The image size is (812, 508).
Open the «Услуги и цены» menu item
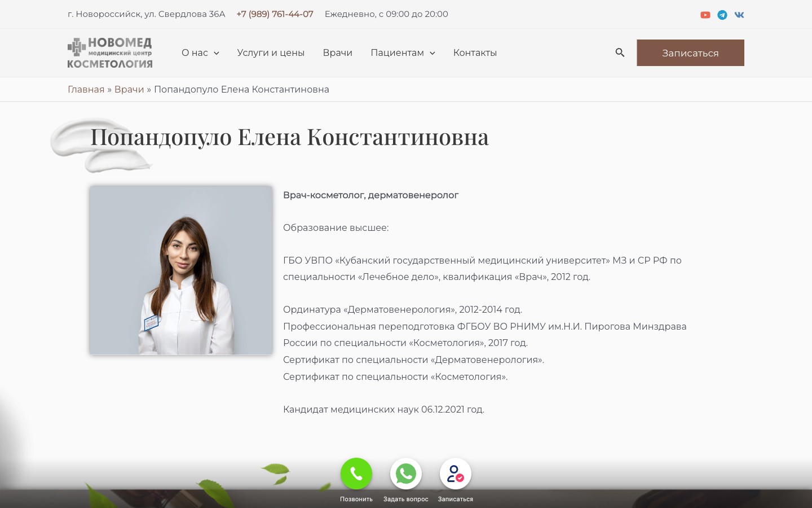click(271, 52)
